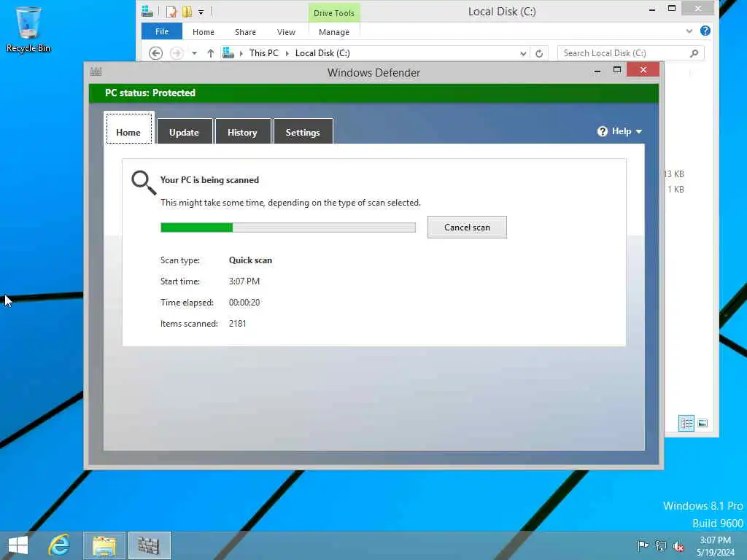
Task: Click the address bar computer icon
Action: click(228, 52)
